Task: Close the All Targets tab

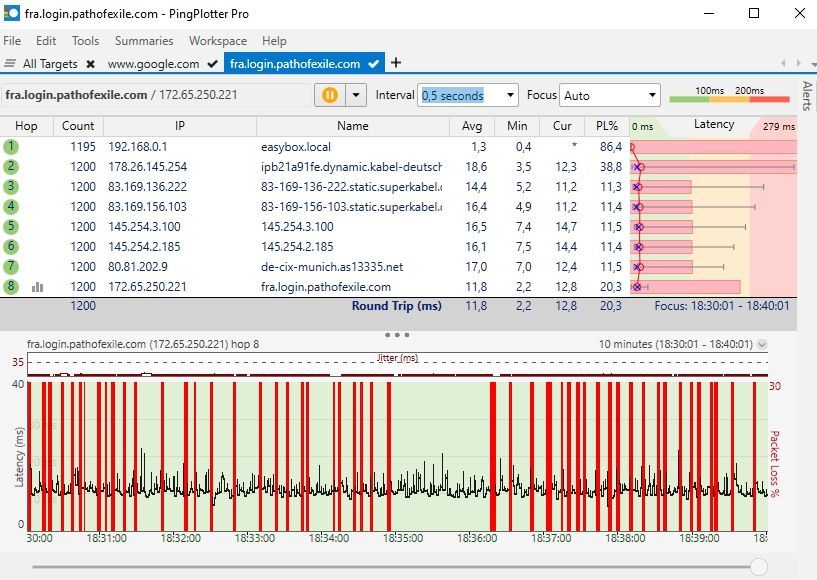Action: pyautogui.click(x=90, y=64)
